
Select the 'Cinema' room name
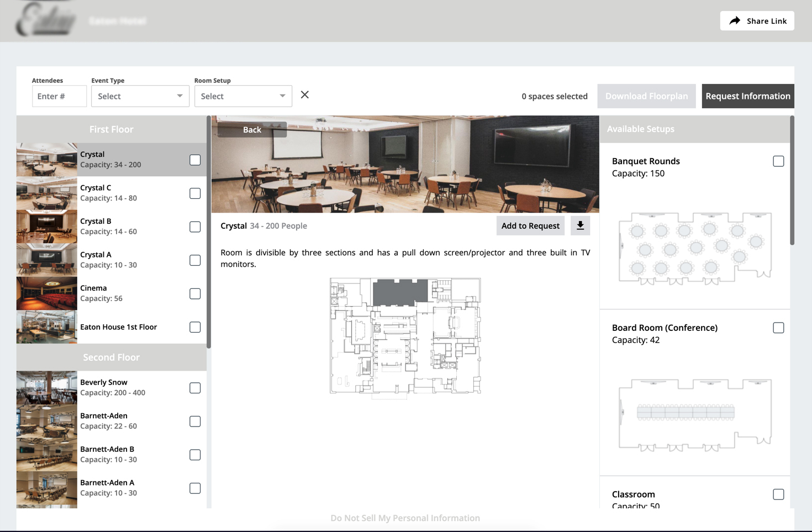point(93,288)
